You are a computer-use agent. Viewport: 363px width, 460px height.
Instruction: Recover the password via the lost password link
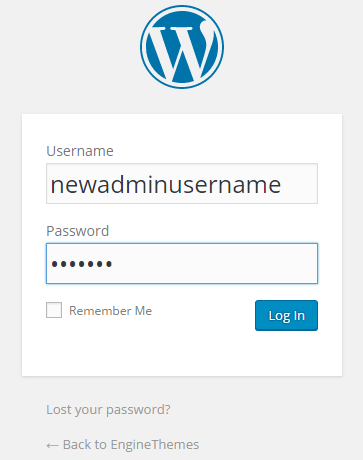[108, 410]
